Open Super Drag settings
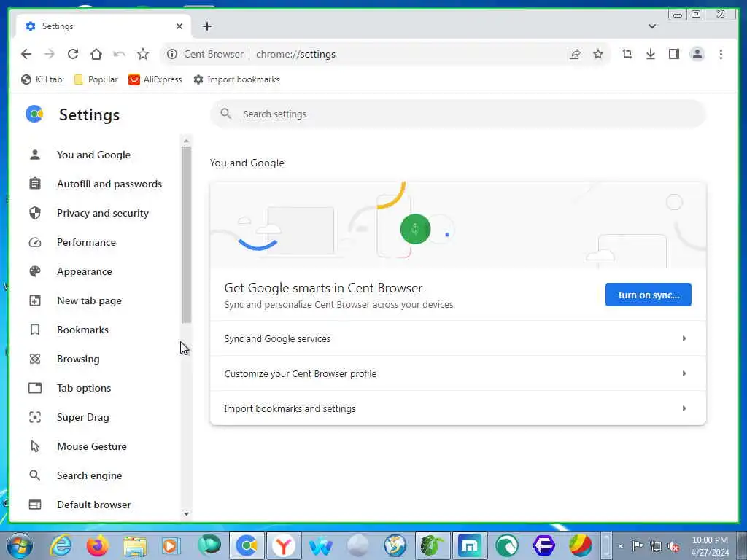 pos(83,417)
